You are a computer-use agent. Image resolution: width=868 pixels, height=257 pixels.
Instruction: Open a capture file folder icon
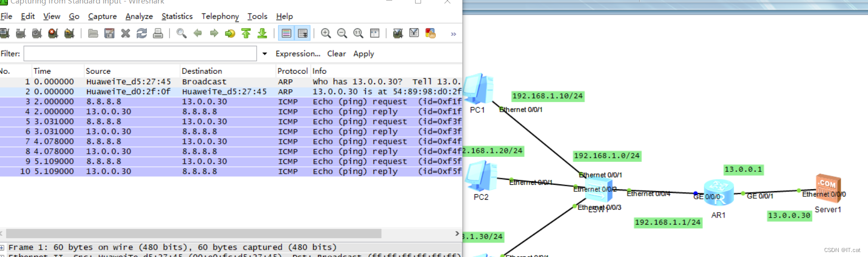coord(93,33)
